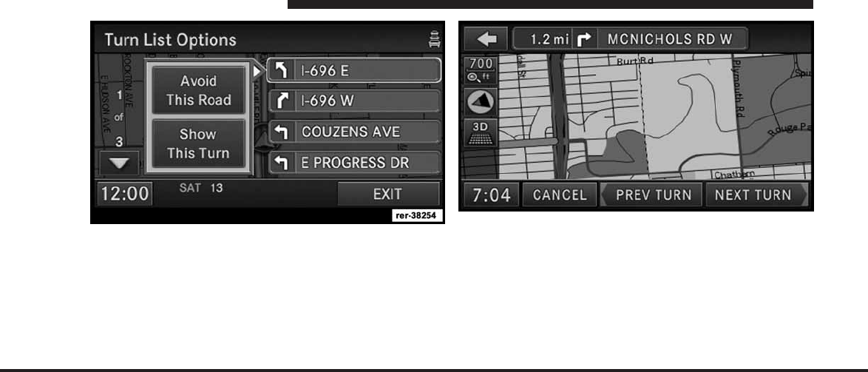The image size is (868, 372).
Task: Go to the PREV TURN
Action: click(651, 195)
